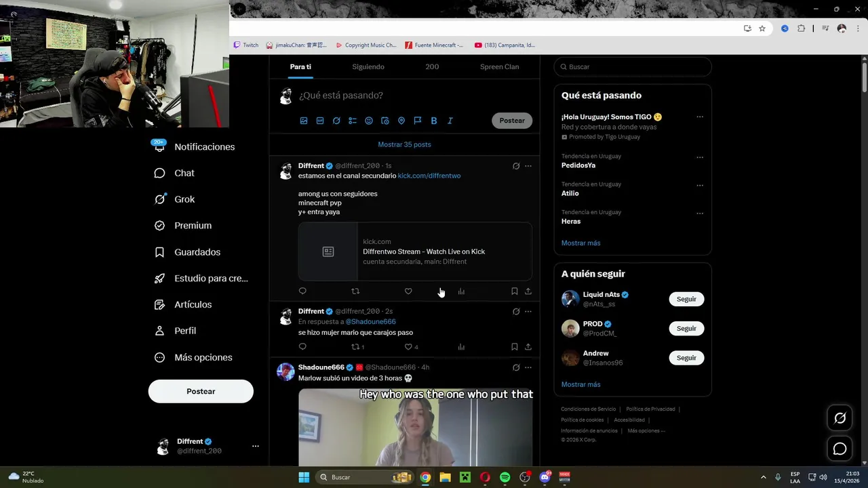Image resolution: width=868 pixels, height=488 pixels.
Task: Like the 'se hizo mujer mario' reply
Action: tap(408, 347)
